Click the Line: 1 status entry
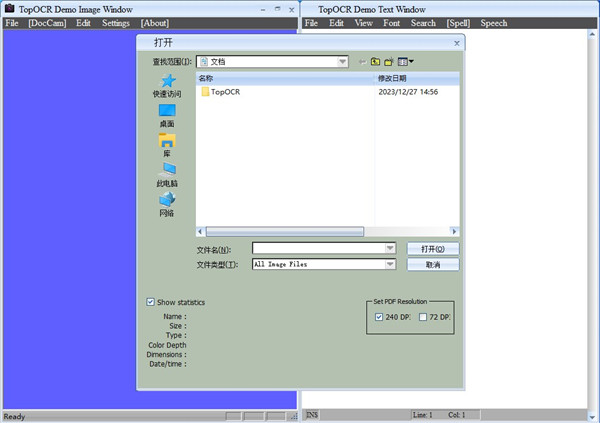The width and height of the screenshot is (600, 423). click(x=422, y=415)
